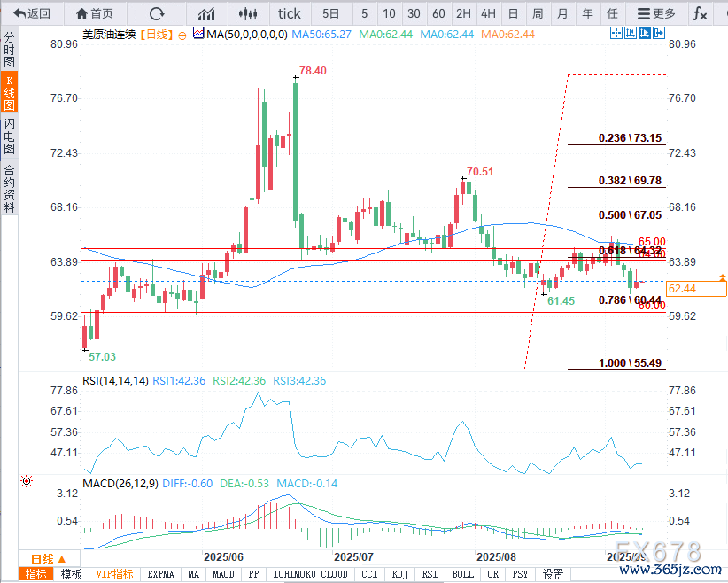Switch to the 周 weekly timeframe
The height and width of the screenshot is (583, 728).
(538, 13)
